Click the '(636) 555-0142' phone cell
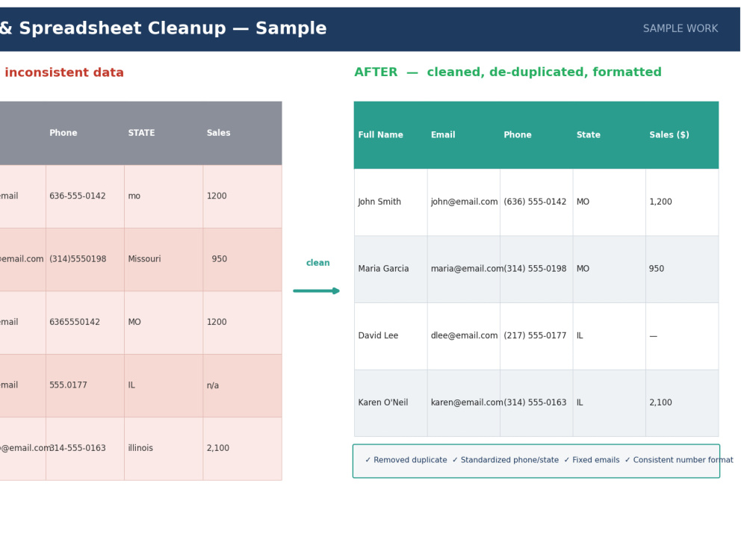Screen dimensions: 747x560 pos(535,202)
